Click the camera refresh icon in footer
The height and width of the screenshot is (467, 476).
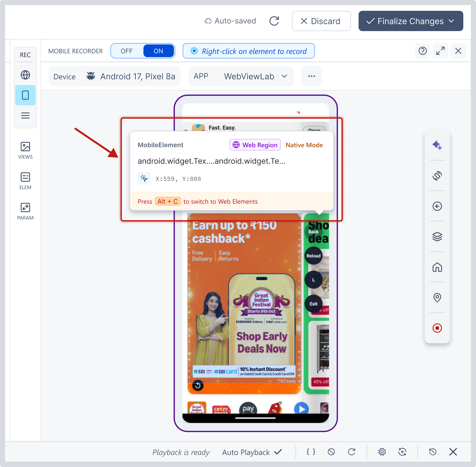click(x=402, y=452)
